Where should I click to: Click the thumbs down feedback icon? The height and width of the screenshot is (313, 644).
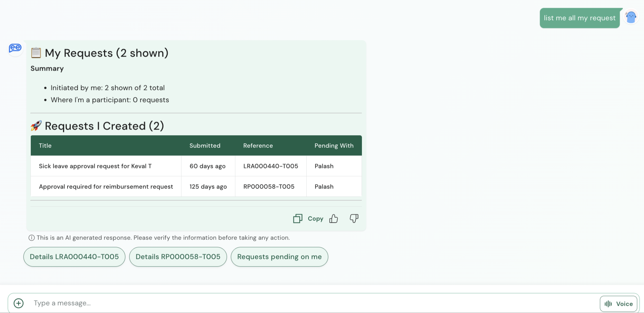click(x=354, y=218)
